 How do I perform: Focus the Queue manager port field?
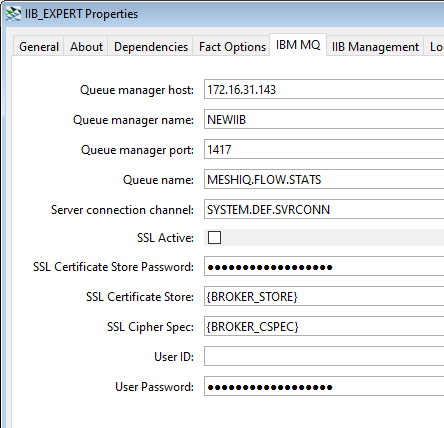coord(324,149)
